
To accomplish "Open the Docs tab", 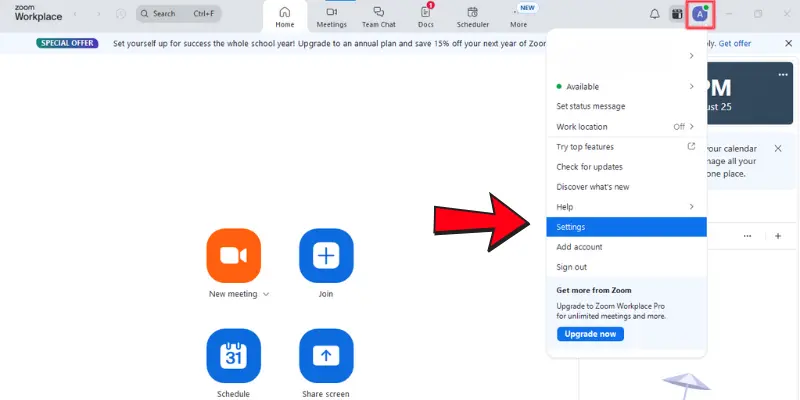I will click(x=426, y=17).
